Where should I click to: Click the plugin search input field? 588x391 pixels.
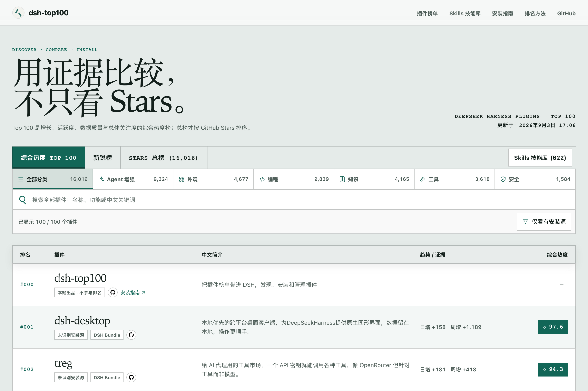294,200
